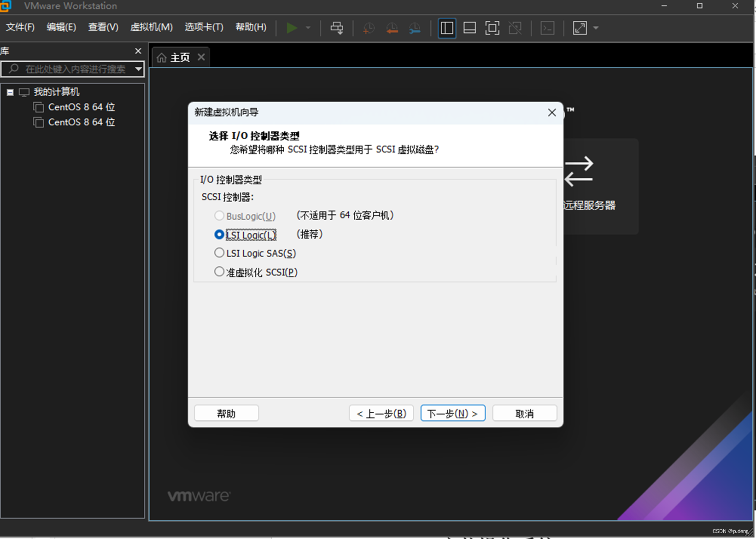Click the home icon on 主页 tab

click(x=162, y=58)
